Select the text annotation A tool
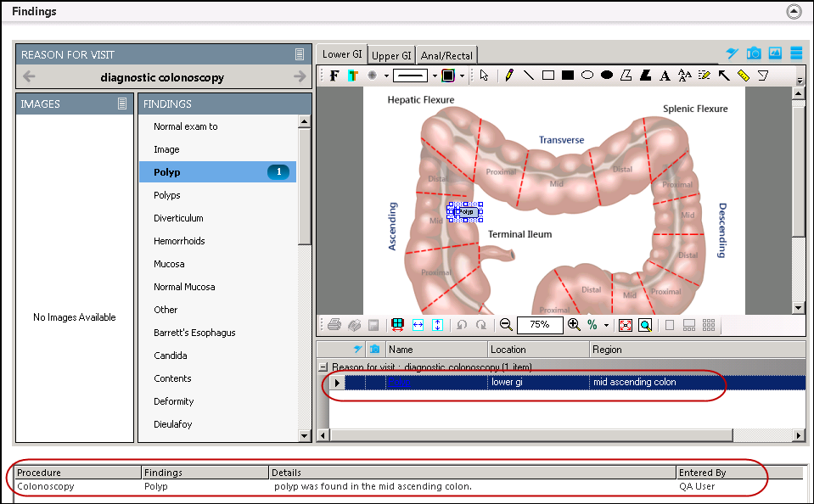Viewport: 814px width, 504px height. pos(665,76)
